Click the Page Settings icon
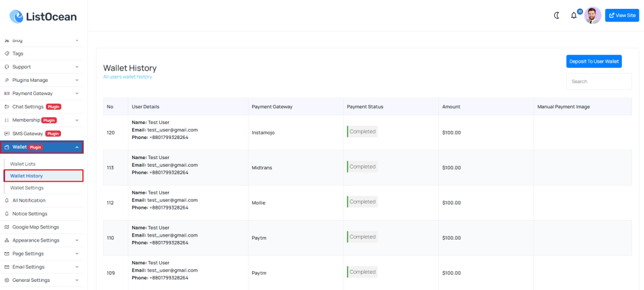Screen dimensions: 644x290 [x=6, y=254]
